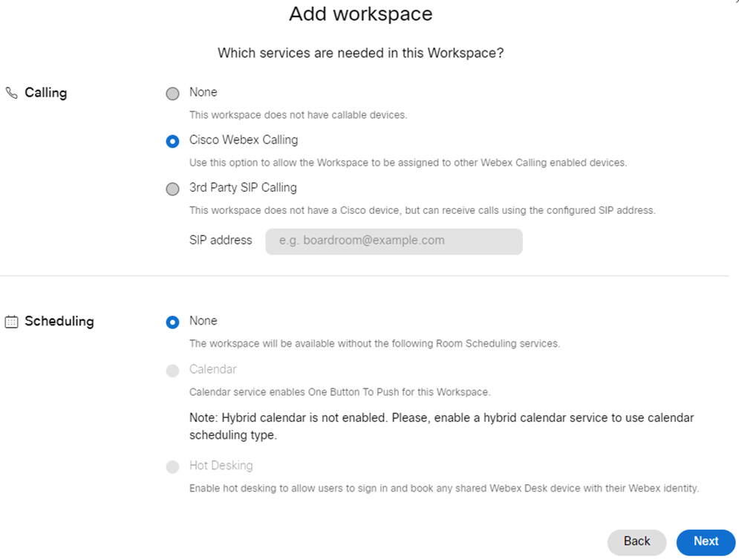Select the None radio button under Scheduling

pos(172,322)
